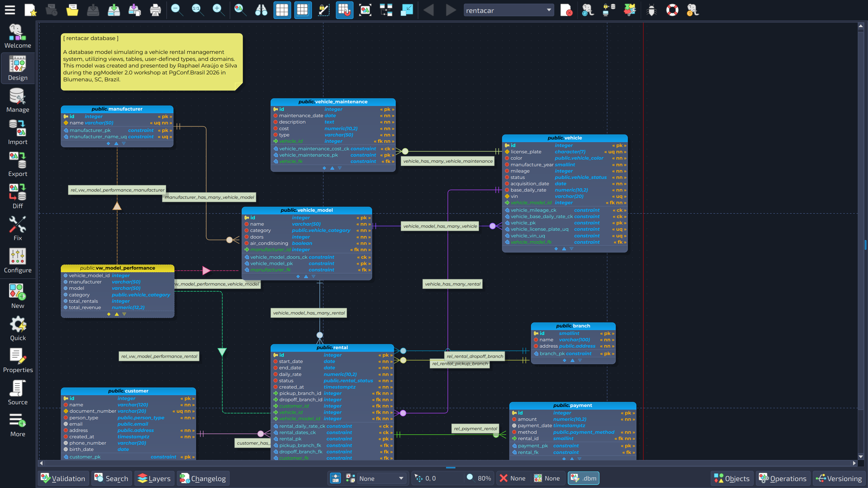Open a model file with folder icon
Screen dimensions: 868x488
(72, 10)
